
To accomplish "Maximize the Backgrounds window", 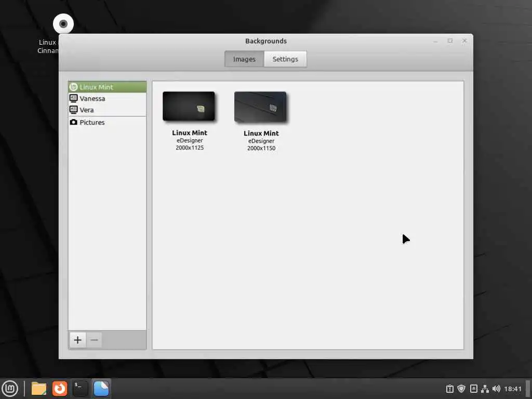I will (x=450, y=41).
